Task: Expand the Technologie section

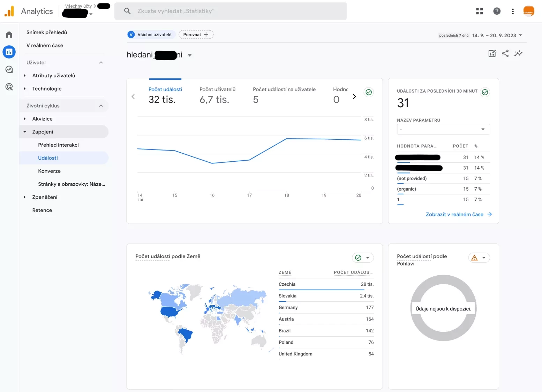Action: click(x=25, y=89)
